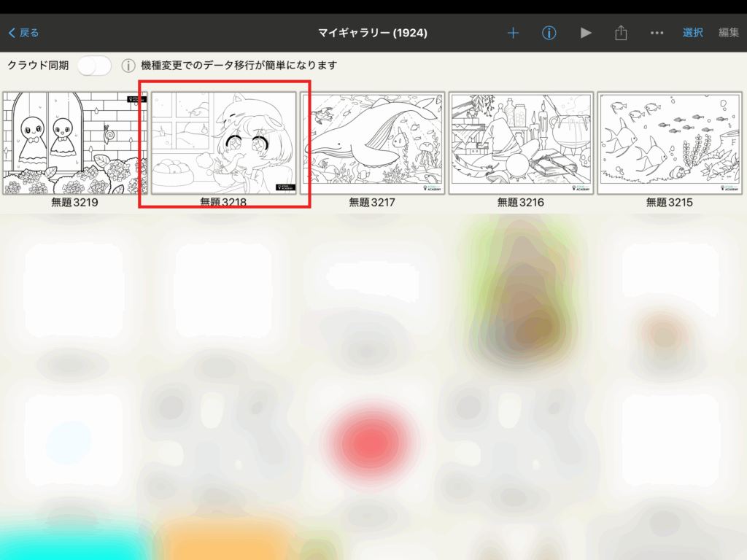Tap the gray info icon beside cloud sync message
This screenshot has width=747, height=560.
click(x=128, y=66)
